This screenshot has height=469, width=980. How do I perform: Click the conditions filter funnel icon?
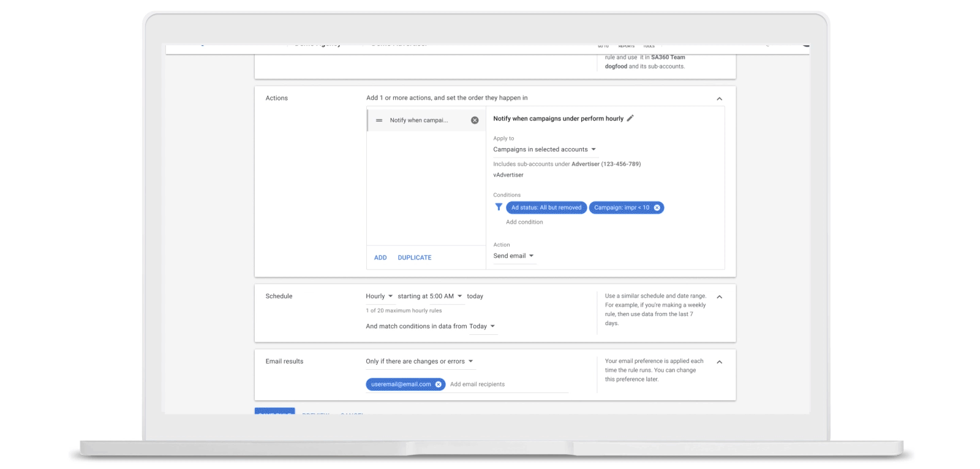499,208
